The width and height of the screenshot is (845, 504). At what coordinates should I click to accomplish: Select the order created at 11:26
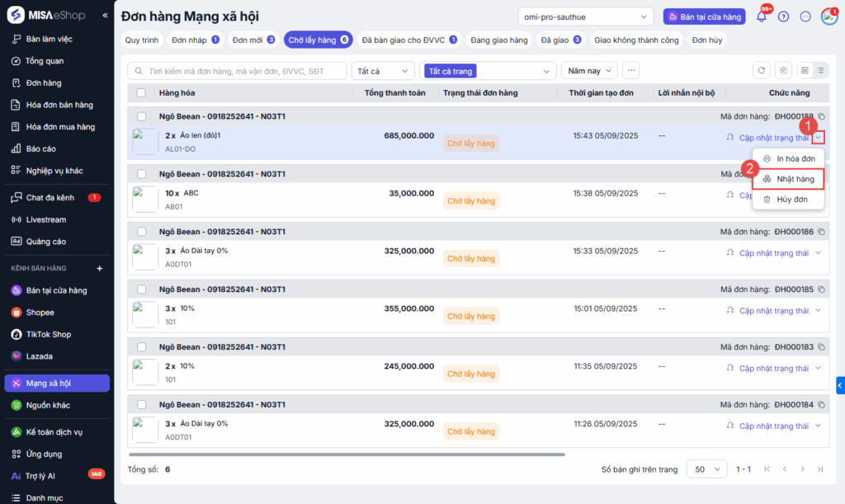[141, 405]
